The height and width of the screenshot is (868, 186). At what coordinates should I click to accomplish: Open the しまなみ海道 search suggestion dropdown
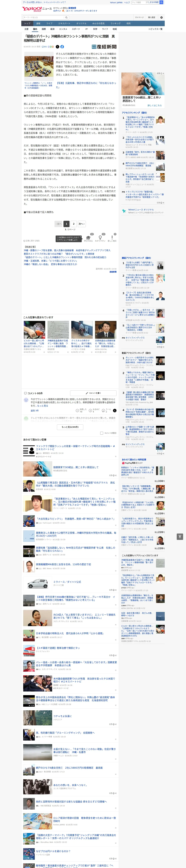(x=152, y=2)
